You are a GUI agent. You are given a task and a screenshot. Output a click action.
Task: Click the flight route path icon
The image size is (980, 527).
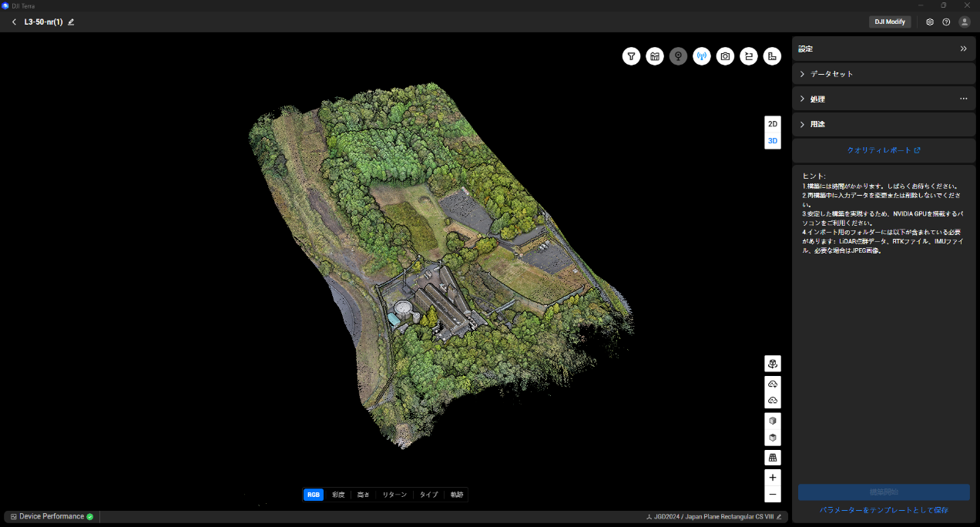click(x=748, y=56)
